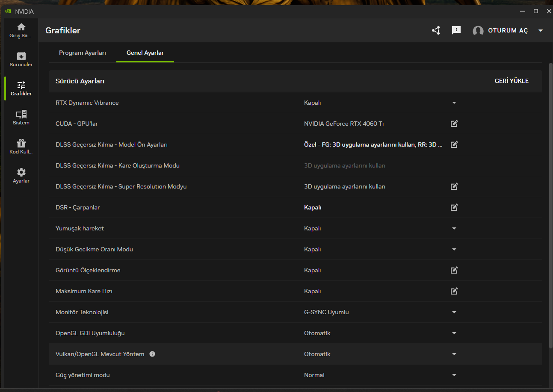The width and height of the screenshot is (553, 392).
Task: Click OTURUM AÇ to sign in
Action: point(508,31)
